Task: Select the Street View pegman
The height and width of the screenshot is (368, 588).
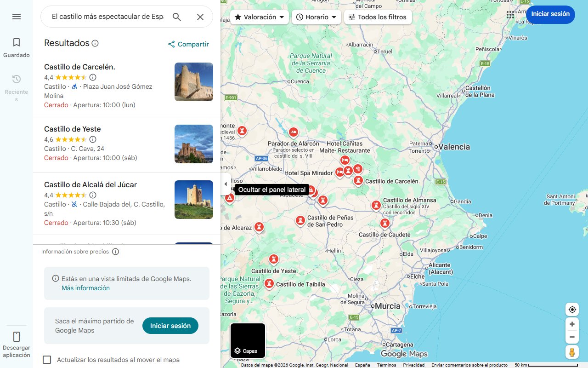Action: [x=572, y=352]
